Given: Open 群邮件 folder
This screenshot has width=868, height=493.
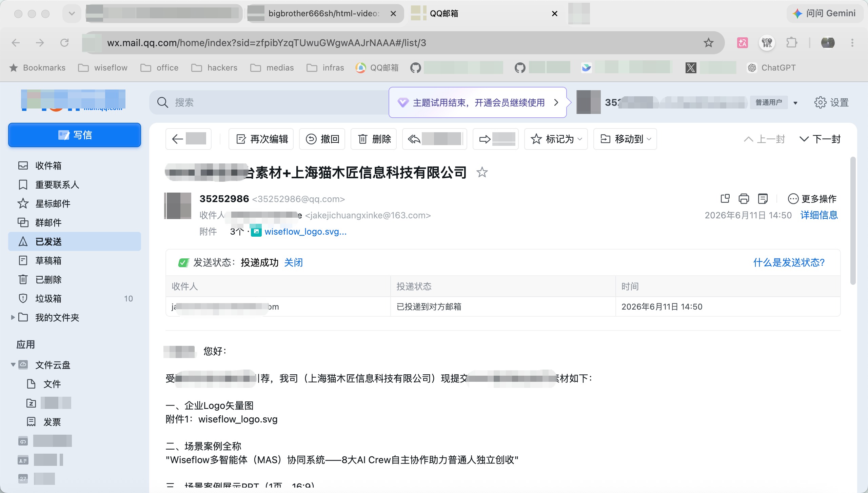Looking at the screenshot, I should pyautogui.click(x=75, y=222).
